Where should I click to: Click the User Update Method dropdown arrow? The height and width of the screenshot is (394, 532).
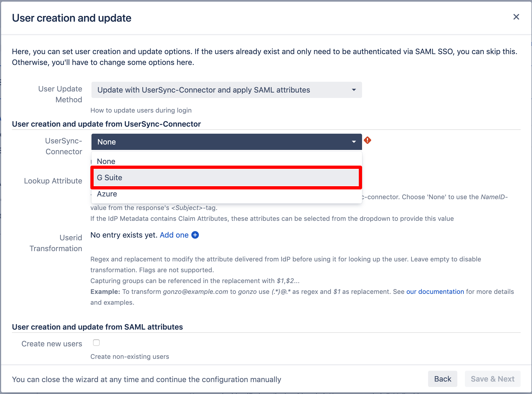tap(354, 90)
